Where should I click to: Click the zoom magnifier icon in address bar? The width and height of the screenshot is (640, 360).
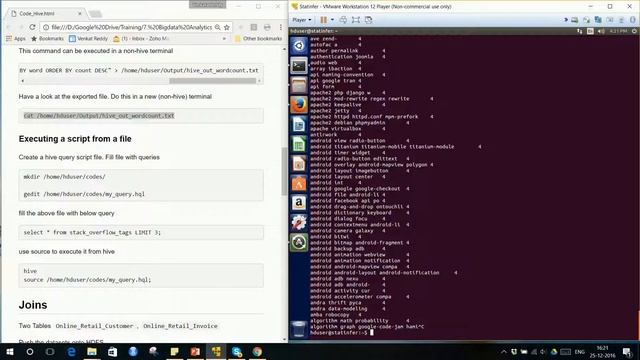[218, 27]
